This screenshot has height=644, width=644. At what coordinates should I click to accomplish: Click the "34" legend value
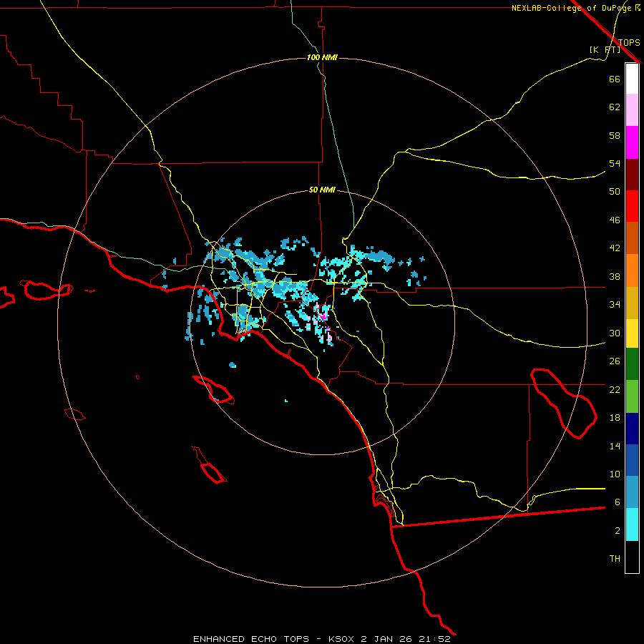615,305
